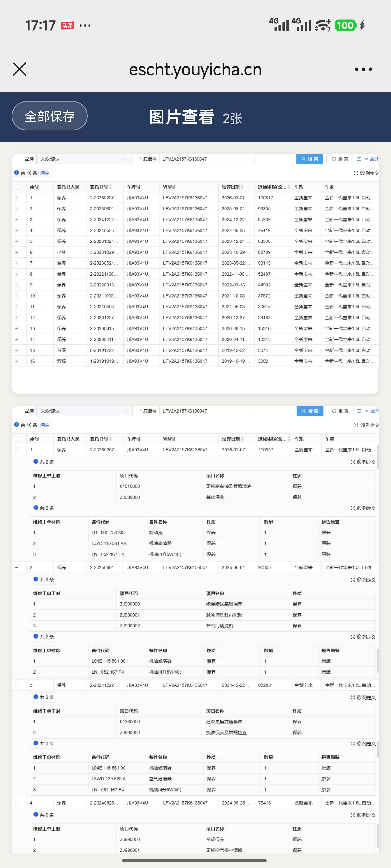Click collapse-all minus icon in second image header
391x868 pixels.
(17, 439)
